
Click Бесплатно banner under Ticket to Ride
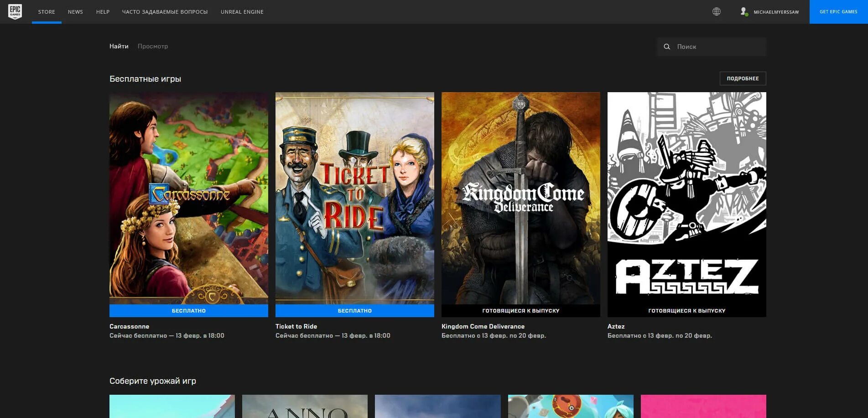355,311
